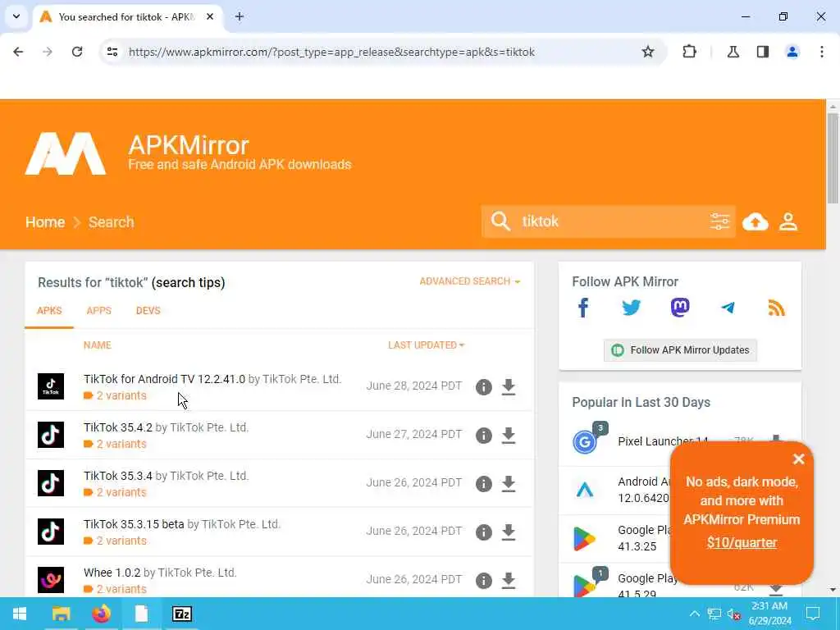Image resolution: width=840 pixels, height=630 pixels.
Task: Click the upload APK cloud icon
Action: 756,221
